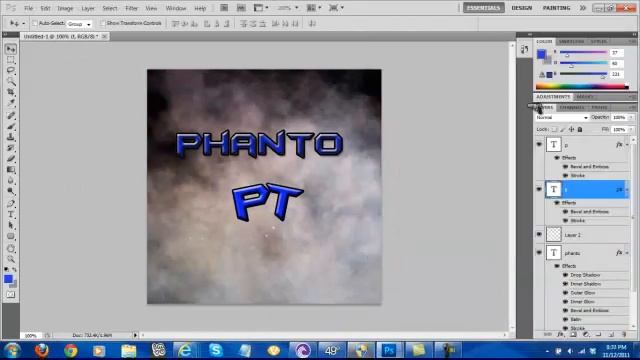Screen dimensions: 640x360
Task: Select the Crop tool
Action: click(x=11, y=92)
